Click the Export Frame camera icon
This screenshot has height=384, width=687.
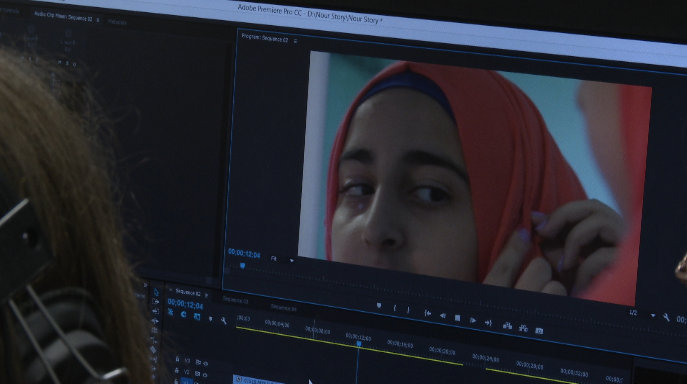click(539, 331)
